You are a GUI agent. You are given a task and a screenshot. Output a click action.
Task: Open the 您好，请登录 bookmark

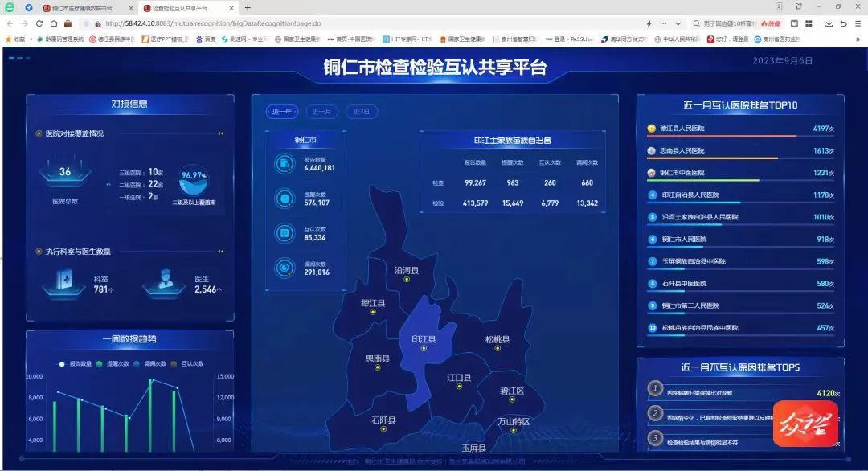point(727,39)
